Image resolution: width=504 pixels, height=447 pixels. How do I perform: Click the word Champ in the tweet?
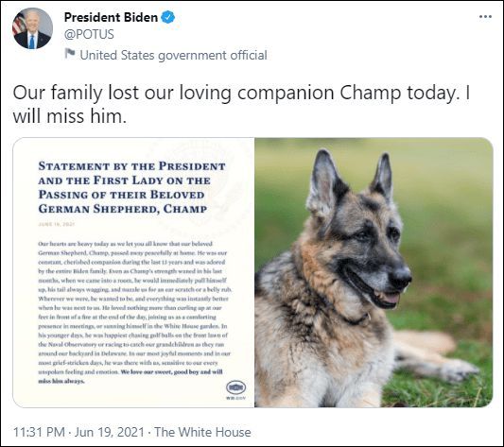(x=371, y=93)
